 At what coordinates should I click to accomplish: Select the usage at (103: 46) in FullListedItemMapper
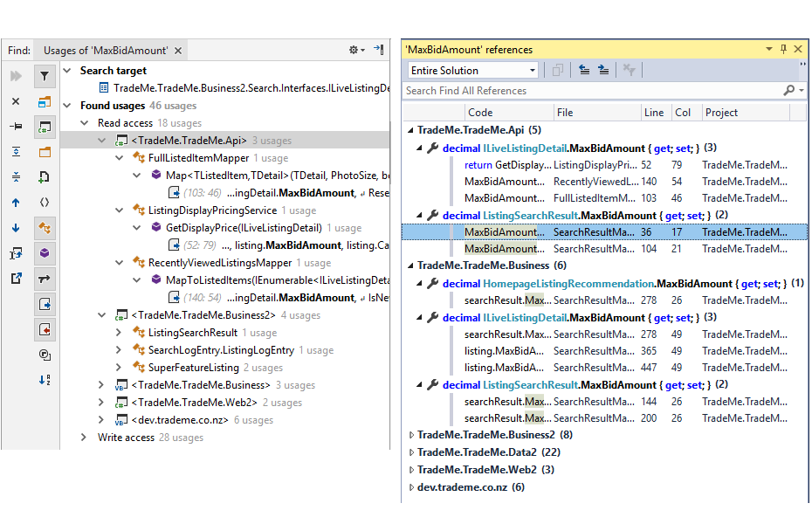tap(279, 193)
